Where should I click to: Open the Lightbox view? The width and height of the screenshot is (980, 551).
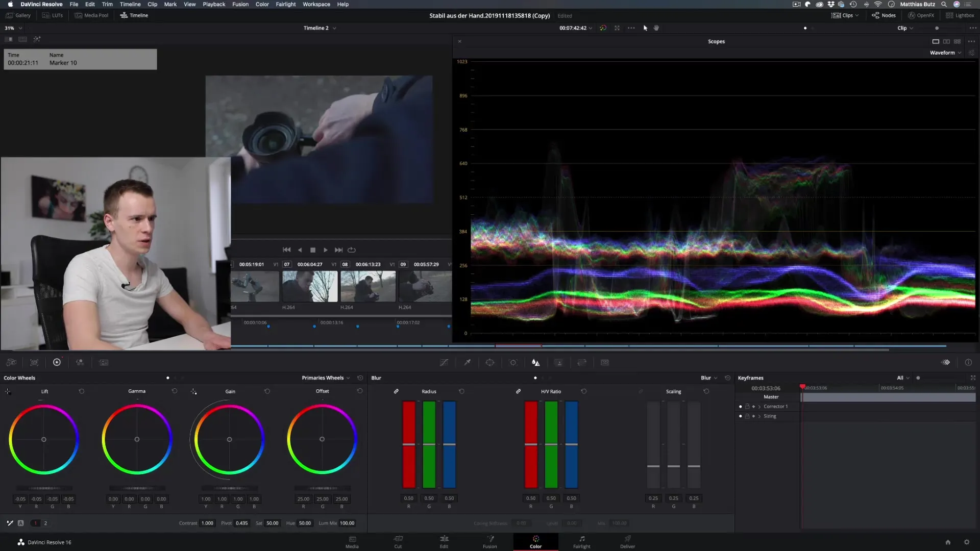coord(960,15)
